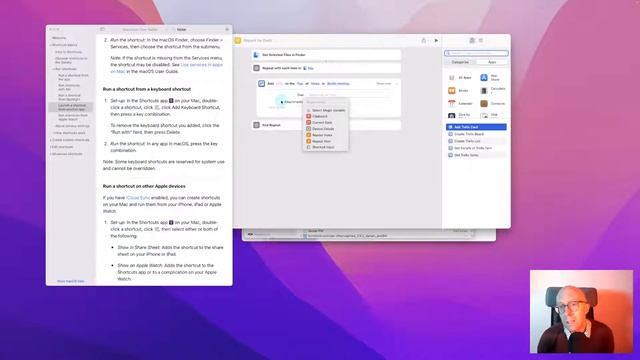The width and height of the screenshot is (640, 360).
Task: Select the All Apps icon
Action: coord(452,78)
